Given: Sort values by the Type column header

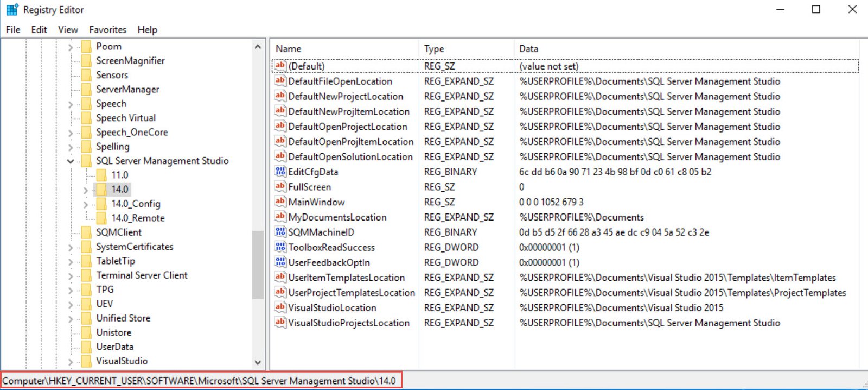Looking at the screenshot, I should (x=466, y=48).
